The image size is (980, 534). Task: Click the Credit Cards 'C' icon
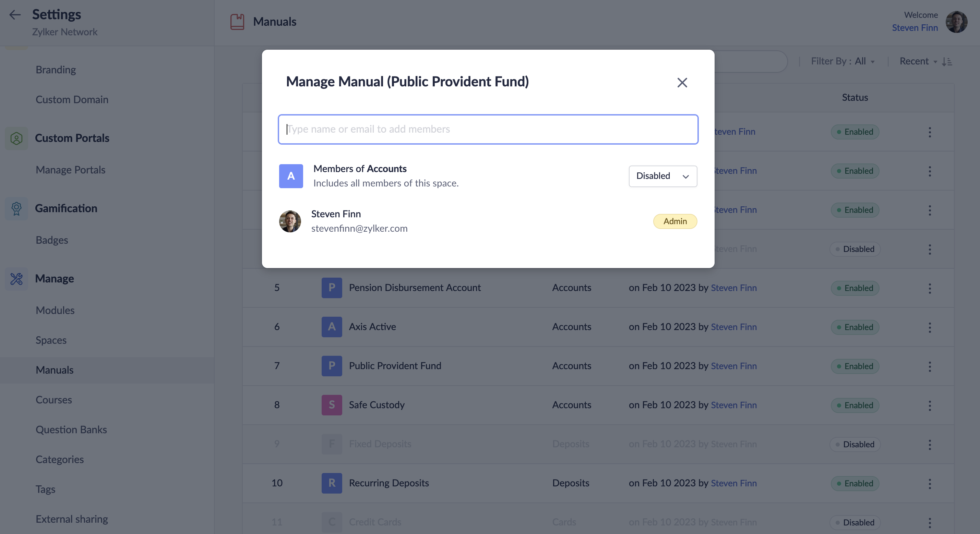(x=332, y=522)
